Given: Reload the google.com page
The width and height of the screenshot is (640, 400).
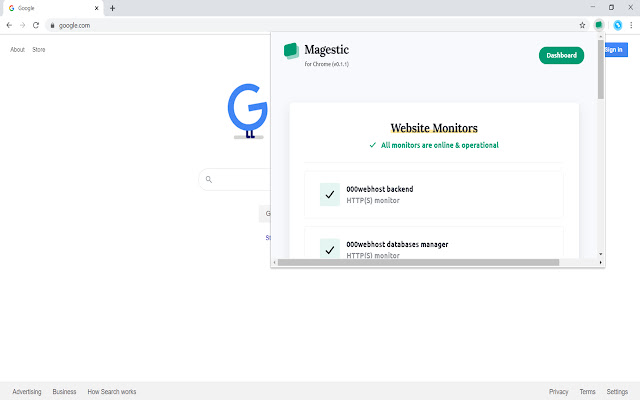Looking at the screenshot, I should click(36, 25).
